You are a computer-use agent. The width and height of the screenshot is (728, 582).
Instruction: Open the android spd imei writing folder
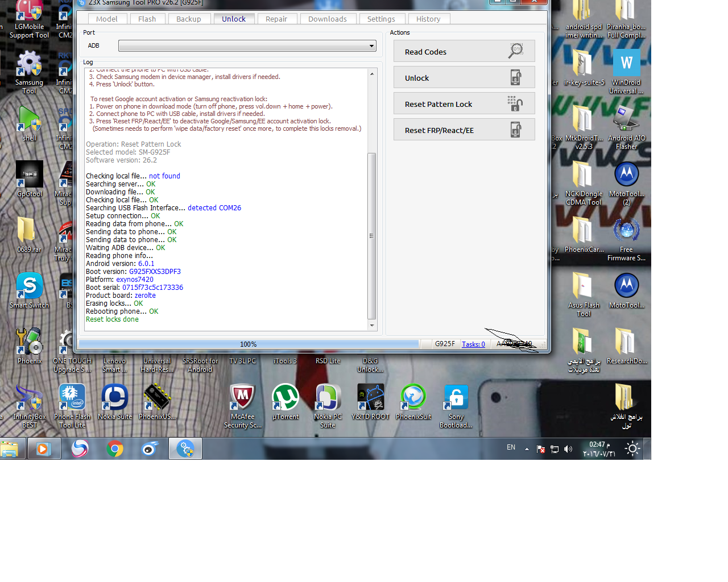pos(584,20)
